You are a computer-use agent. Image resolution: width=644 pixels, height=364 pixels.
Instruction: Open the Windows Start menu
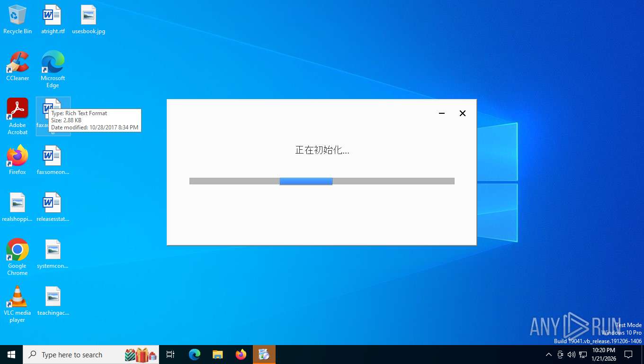tap(11, 355)
